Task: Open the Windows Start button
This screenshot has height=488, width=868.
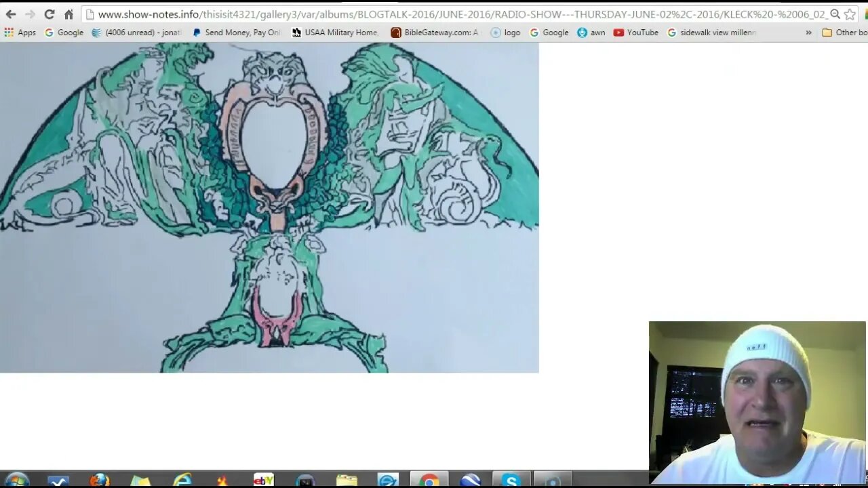Action: coord(16,480)
